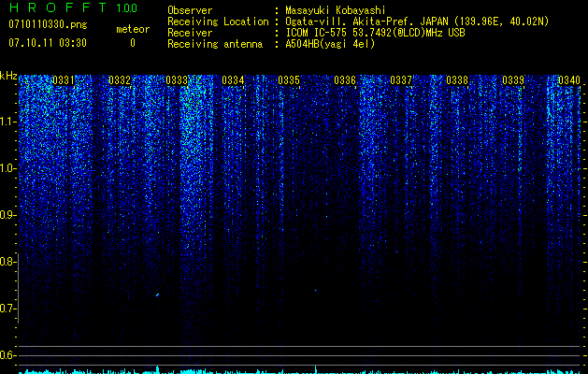Click the kHz axis unit label
This screenshot has width=588, height=374.
8,76
